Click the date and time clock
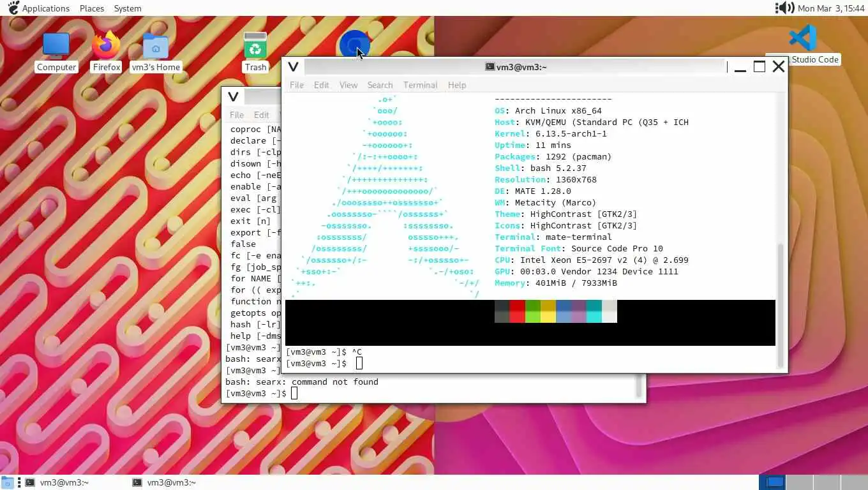This screenshot has height=490, width=868. point(830,8)
